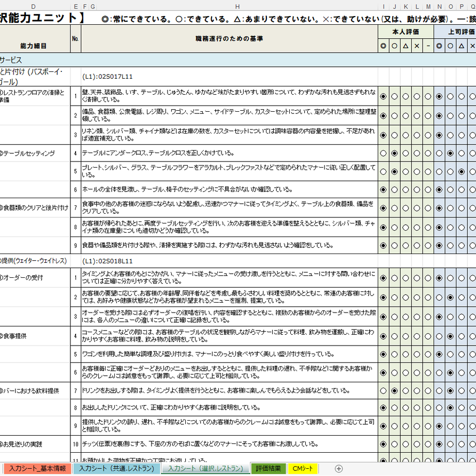This screenshot has height=476, width=476.
Task: Pick supervisor ○ for the チェック(伝票) row
Action: (x=450, y=444)
